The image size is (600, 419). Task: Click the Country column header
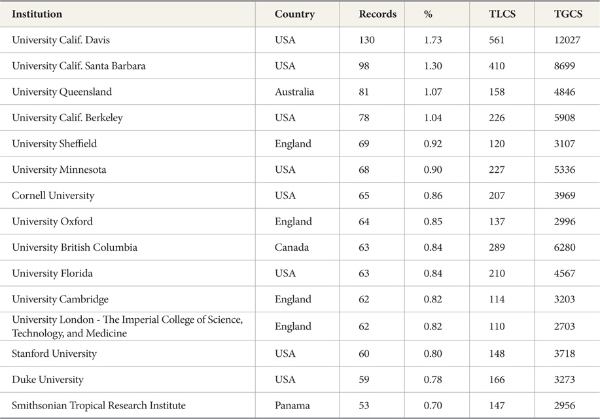[x=295, y=14]
